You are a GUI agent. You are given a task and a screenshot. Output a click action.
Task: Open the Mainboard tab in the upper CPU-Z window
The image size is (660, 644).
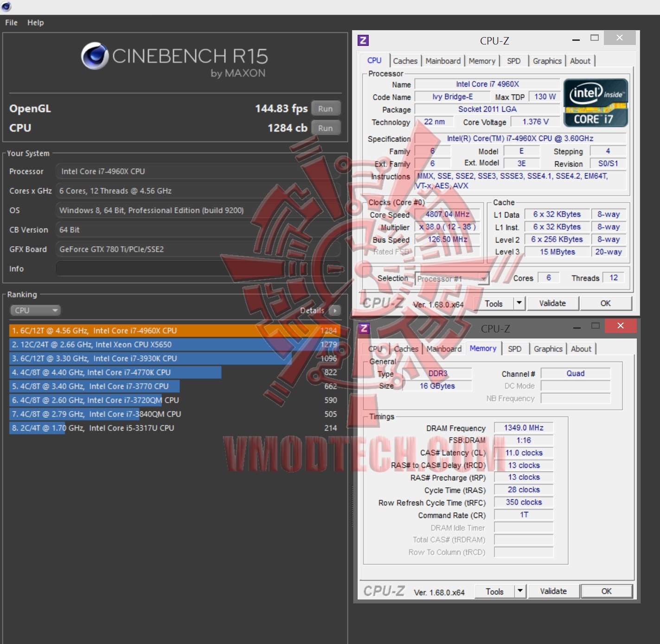(443, 61)
